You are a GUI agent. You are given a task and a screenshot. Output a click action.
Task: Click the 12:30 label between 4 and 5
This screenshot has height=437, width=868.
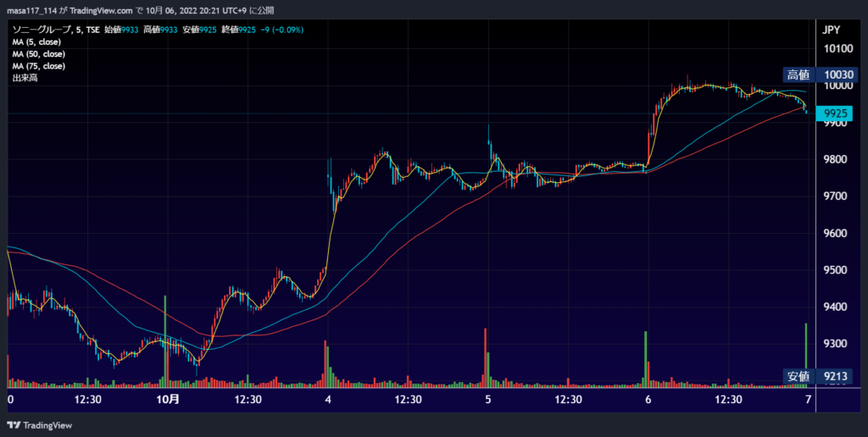pyautogui.click(x=408, y=400)
